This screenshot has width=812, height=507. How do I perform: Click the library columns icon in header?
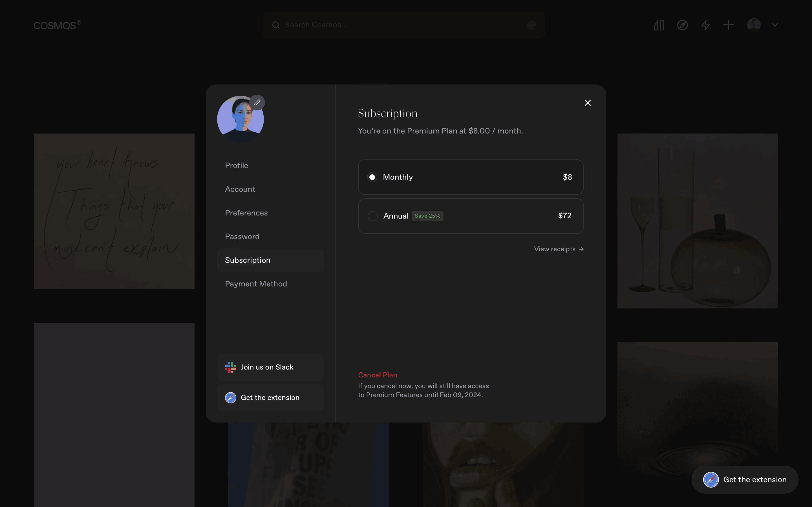point(659,25)
